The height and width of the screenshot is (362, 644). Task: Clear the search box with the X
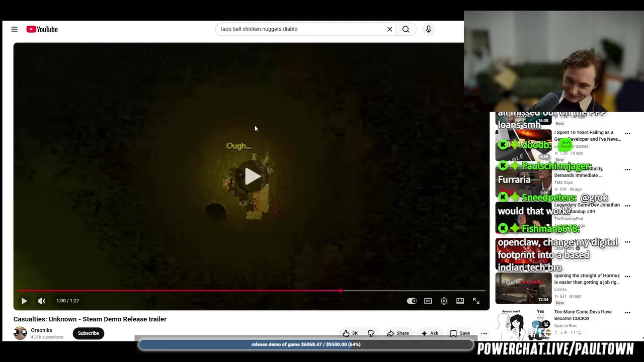pos(389,29)
